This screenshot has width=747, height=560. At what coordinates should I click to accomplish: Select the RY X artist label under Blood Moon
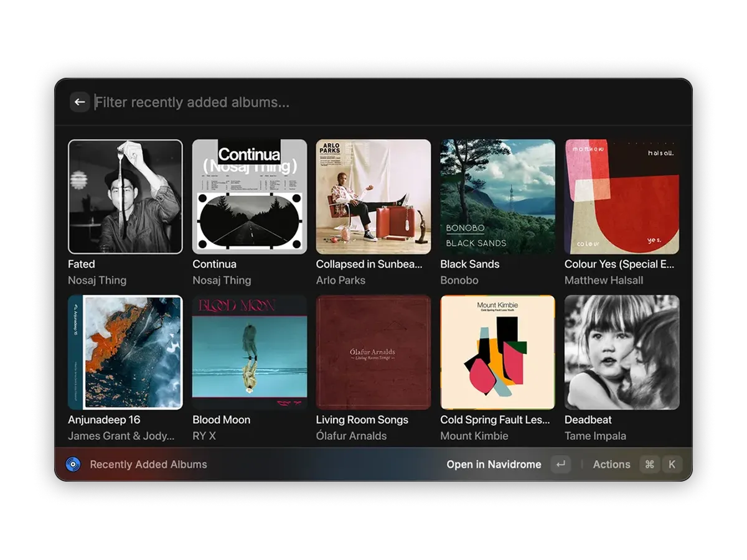[204, 436]
